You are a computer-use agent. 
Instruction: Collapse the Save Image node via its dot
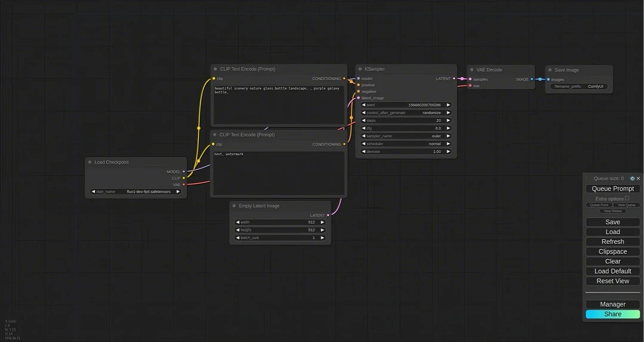point(550,70)
